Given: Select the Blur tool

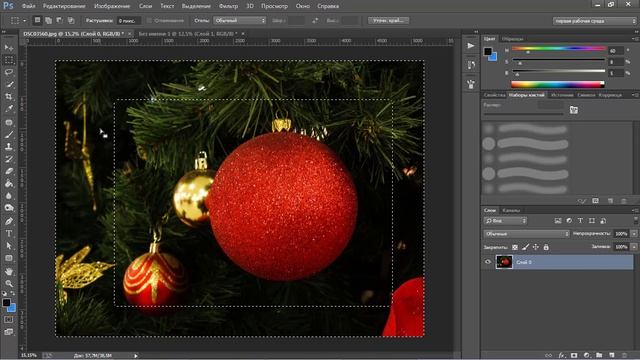Looking at the screenshot, I should [9, 196].
